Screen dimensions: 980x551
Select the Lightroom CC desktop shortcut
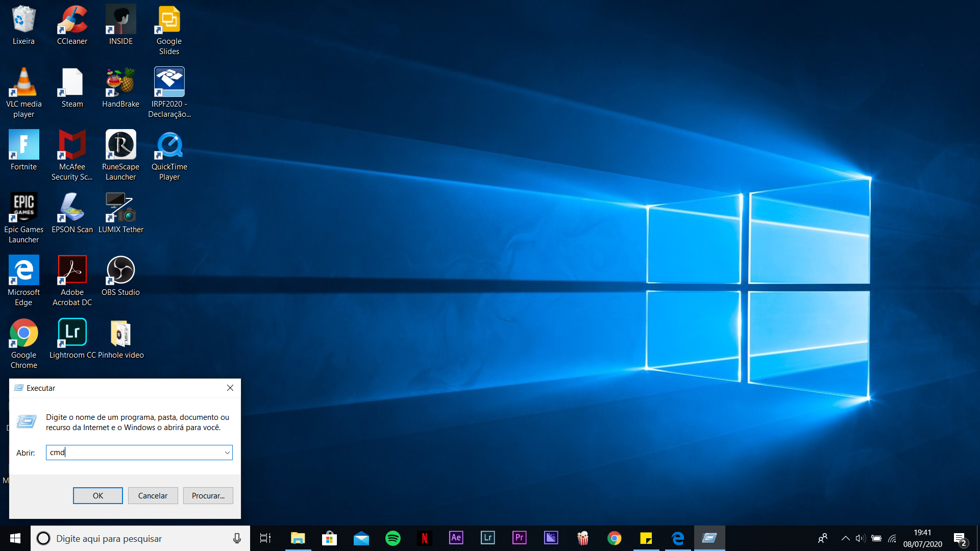72,339
